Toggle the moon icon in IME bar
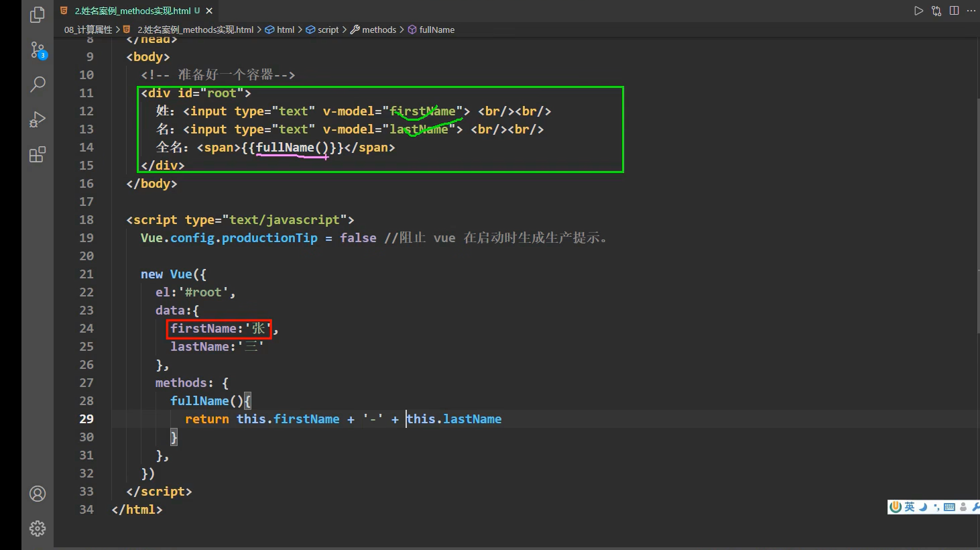This screenshot has width=980, height=550. 923,507
